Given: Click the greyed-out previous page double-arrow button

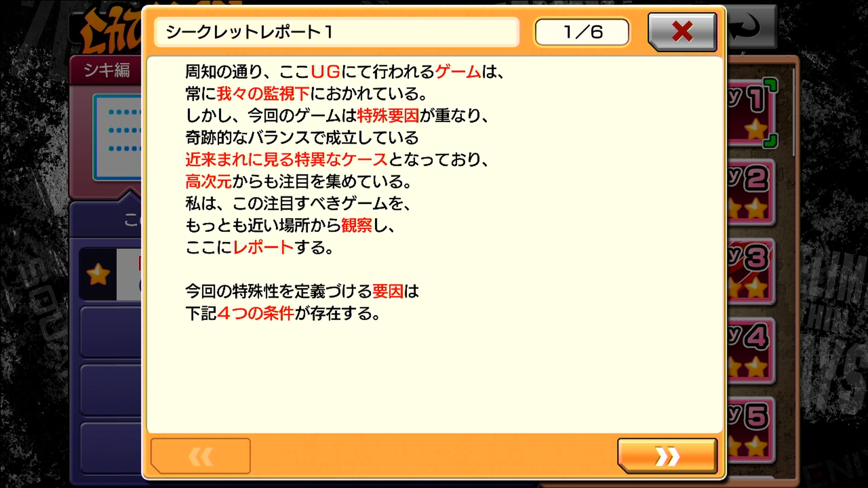Looking at the screenshot, I should [x=200, y=456].
